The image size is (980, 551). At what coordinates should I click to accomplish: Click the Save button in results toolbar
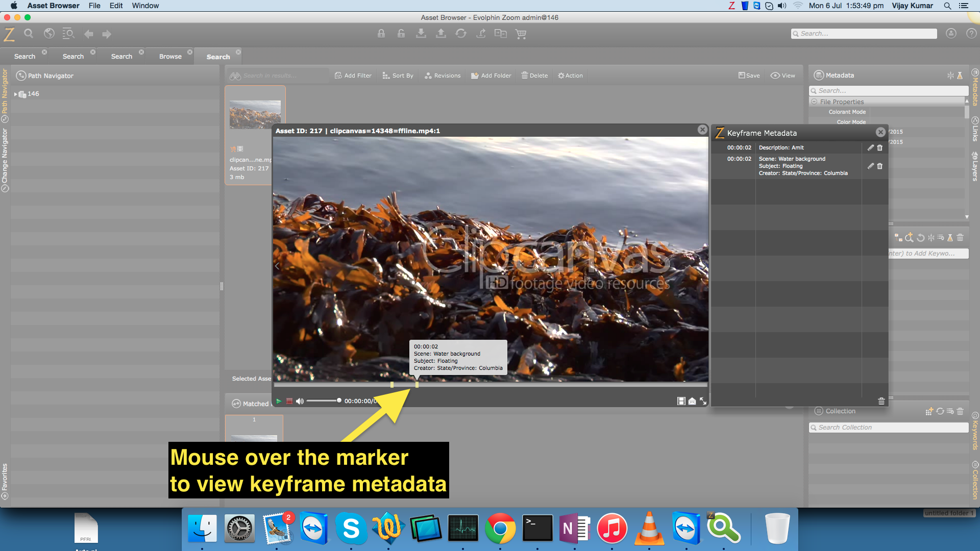tap(749, 76)
